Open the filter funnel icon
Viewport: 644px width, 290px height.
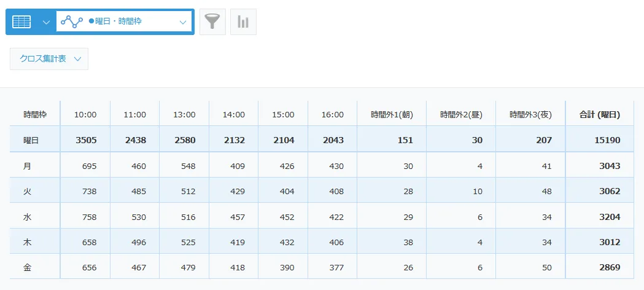[x=212, y=22]
